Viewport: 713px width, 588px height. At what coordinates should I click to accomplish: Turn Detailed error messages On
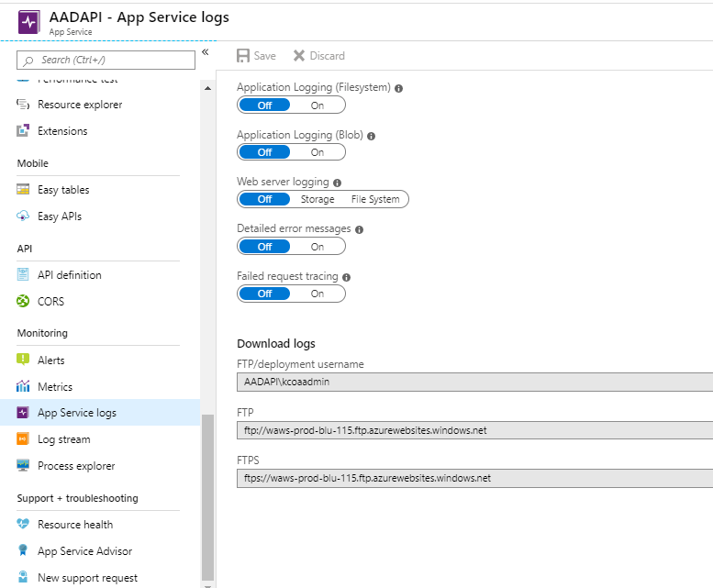coord(318,247)
